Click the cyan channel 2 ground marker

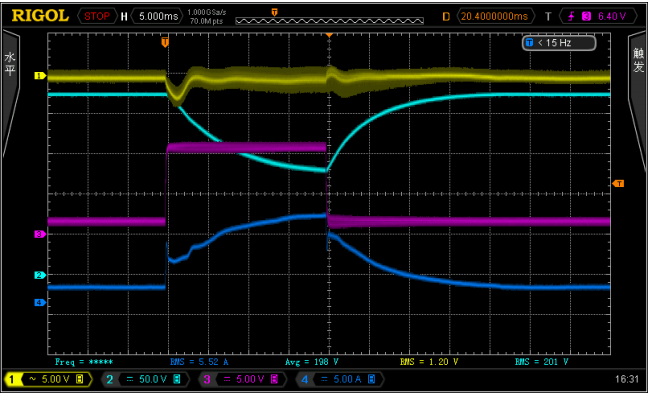(39, 275)
